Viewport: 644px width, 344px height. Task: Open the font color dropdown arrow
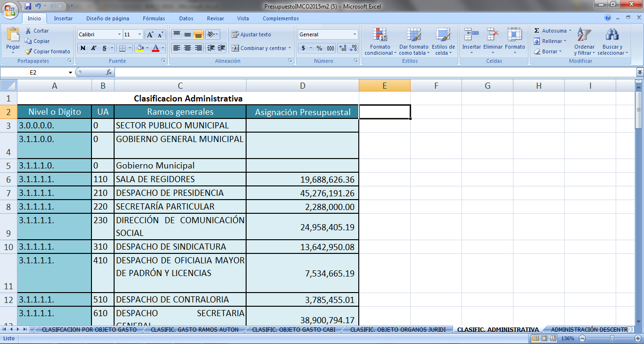(163, 48)
